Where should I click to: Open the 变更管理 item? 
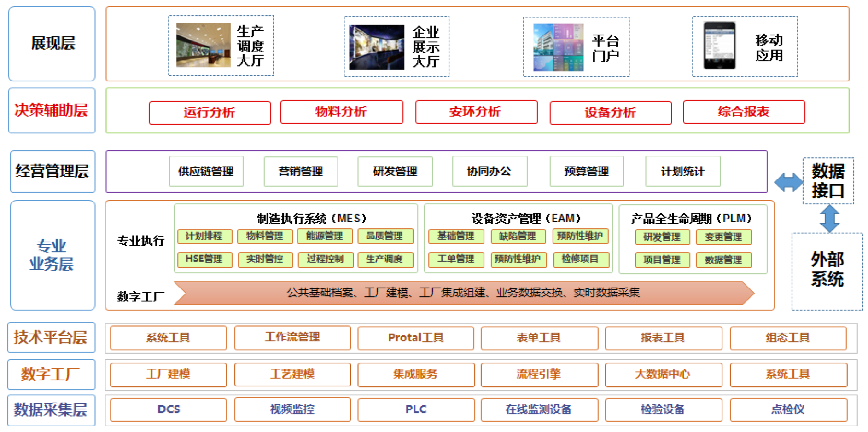pos(724,237)
